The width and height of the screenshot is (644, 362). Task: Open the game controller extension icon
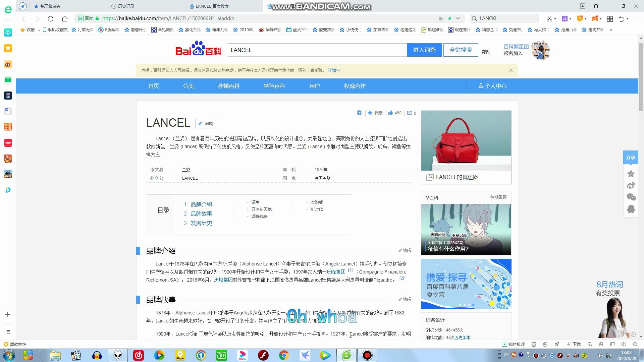(x=595, y=18)
